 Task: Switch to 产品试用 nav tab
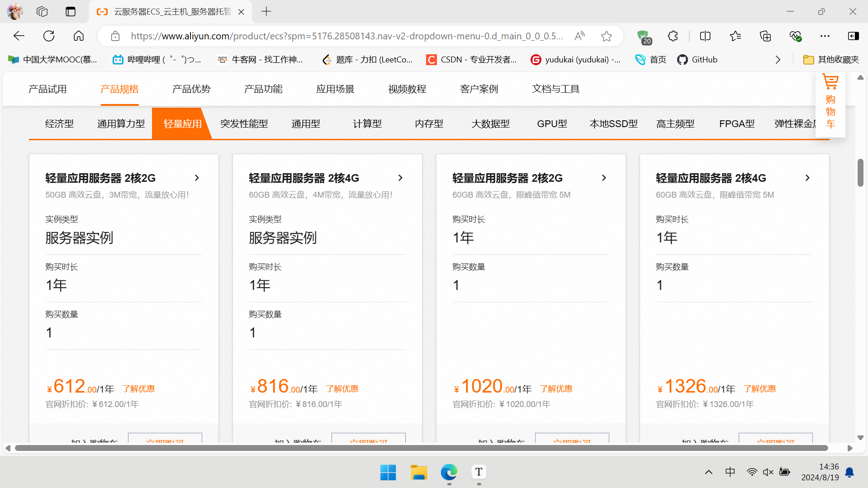[x=47, y=89]
